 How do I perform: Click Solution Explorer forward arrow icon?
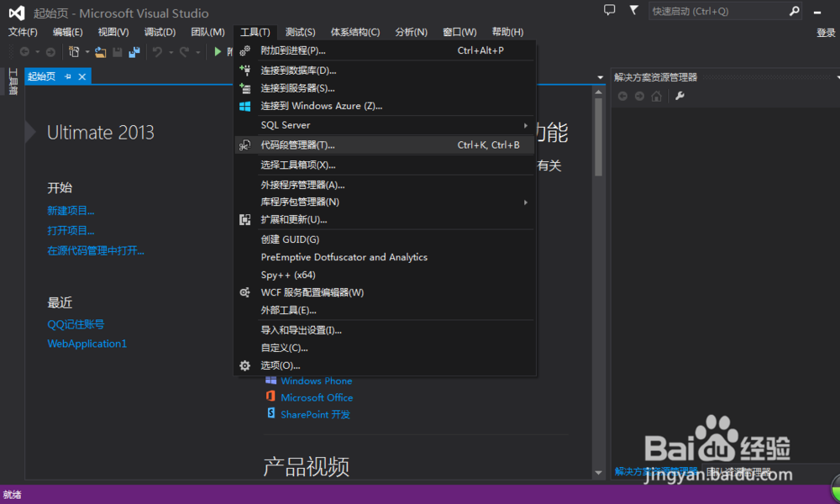(639, 96)
